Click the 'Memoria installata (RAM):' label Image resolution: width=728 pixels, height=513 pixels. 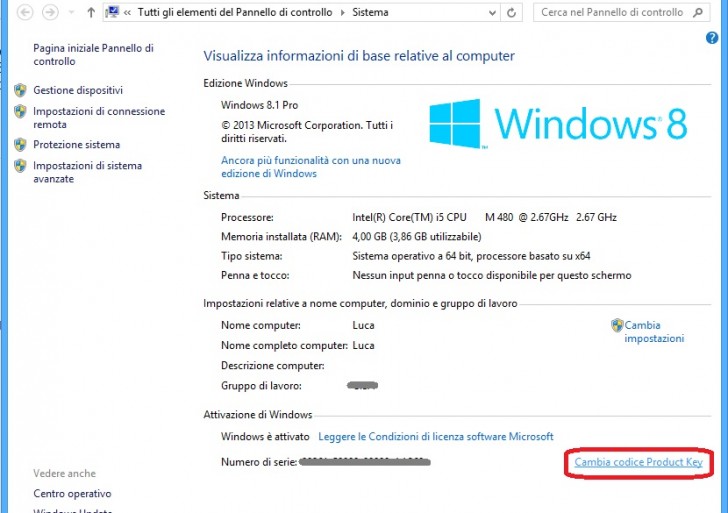click(281, 237)
